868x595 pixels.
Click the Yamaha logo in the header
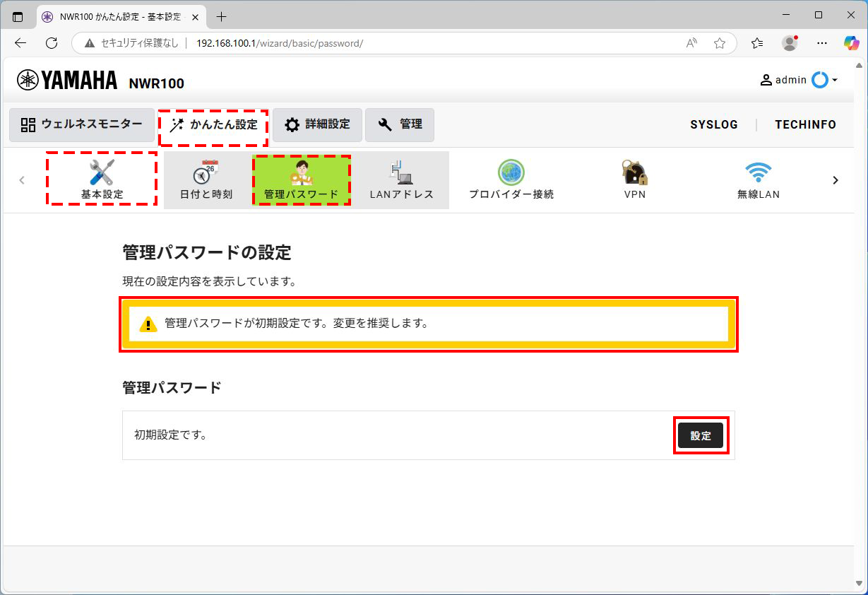[x=67, y=80]
